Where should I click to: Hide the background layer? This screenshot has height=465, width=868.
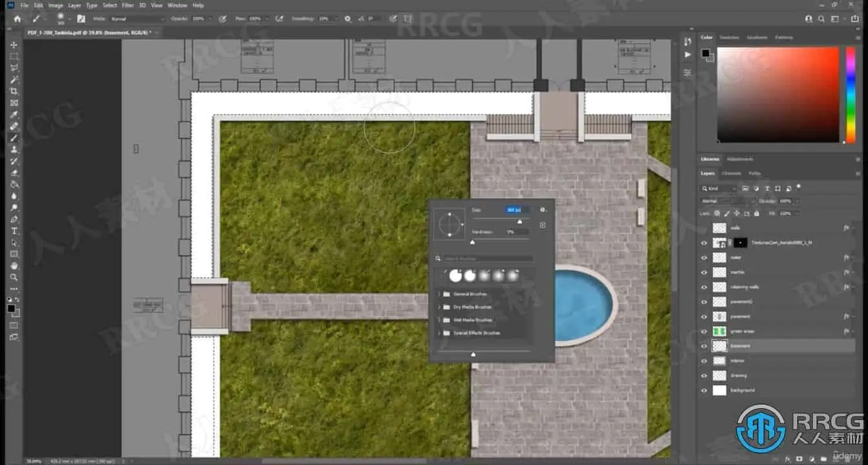(x=704, y=390)
